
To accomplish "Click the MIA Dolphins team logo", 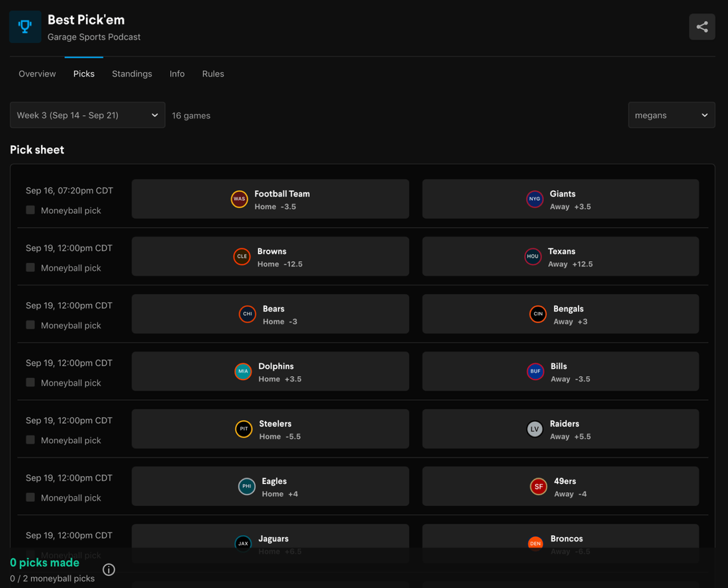I will tap(243, 371).
